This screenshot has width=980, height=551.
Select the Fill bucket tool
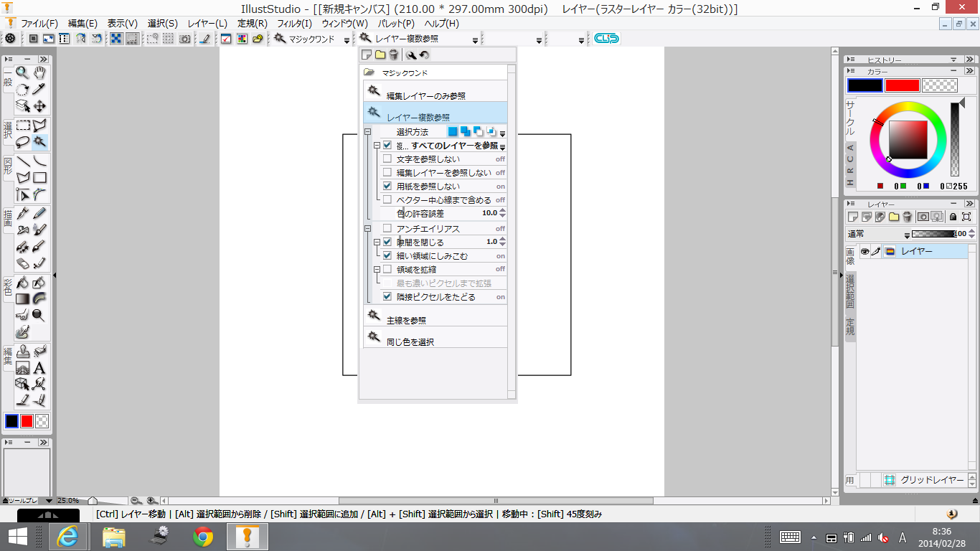(x=23, y=283)
